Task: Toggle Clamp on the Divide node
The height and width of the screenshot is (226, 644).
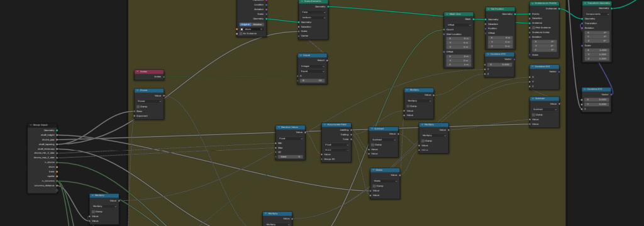Action: [374, 186]
